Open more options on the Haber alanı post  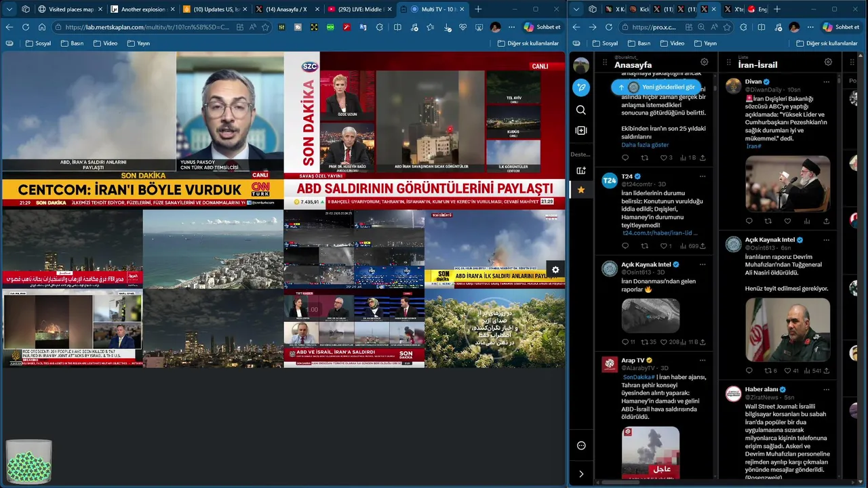(x=826, y=390)
